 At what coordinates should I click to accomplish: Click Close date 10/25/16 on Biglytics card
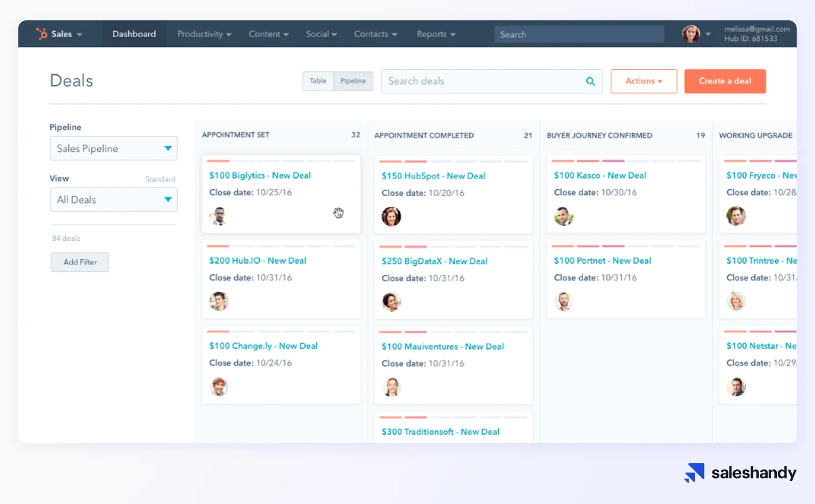[251, 192]
